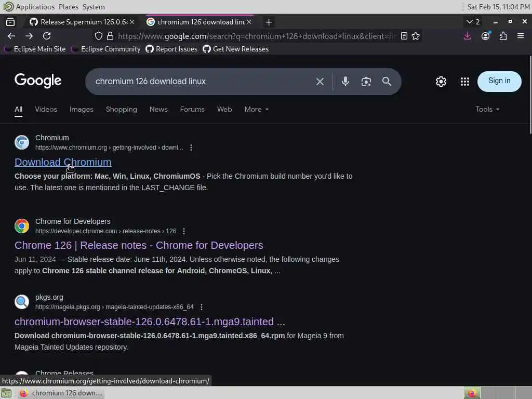Image resolution: width=532 pixels, height=399 pixels.
Task: Open the Report Issues bookmark
Action: coord(171,49)
